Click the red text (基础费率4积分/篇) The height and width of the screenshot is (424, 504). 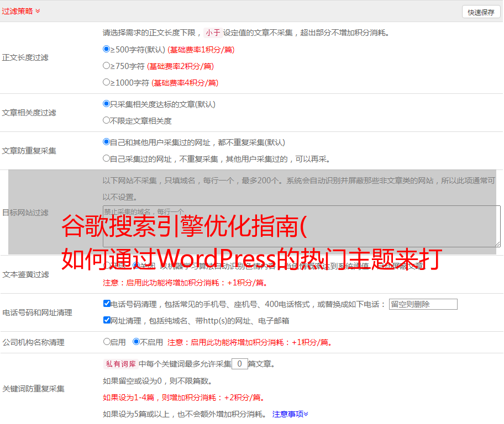[x=185, y=83]
